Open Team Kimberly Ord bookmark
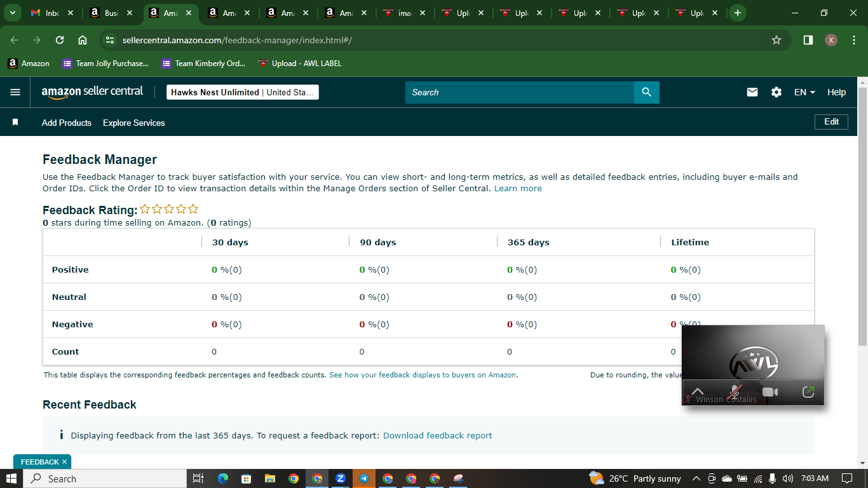Viewport: 868px width, 488px height. click(203, 64)
